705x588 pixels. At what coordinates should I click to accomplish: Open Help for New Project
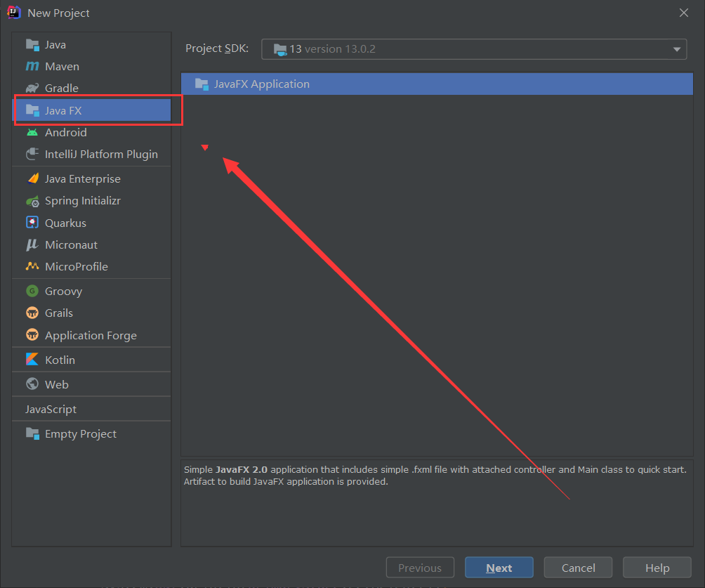coord(657,568)
